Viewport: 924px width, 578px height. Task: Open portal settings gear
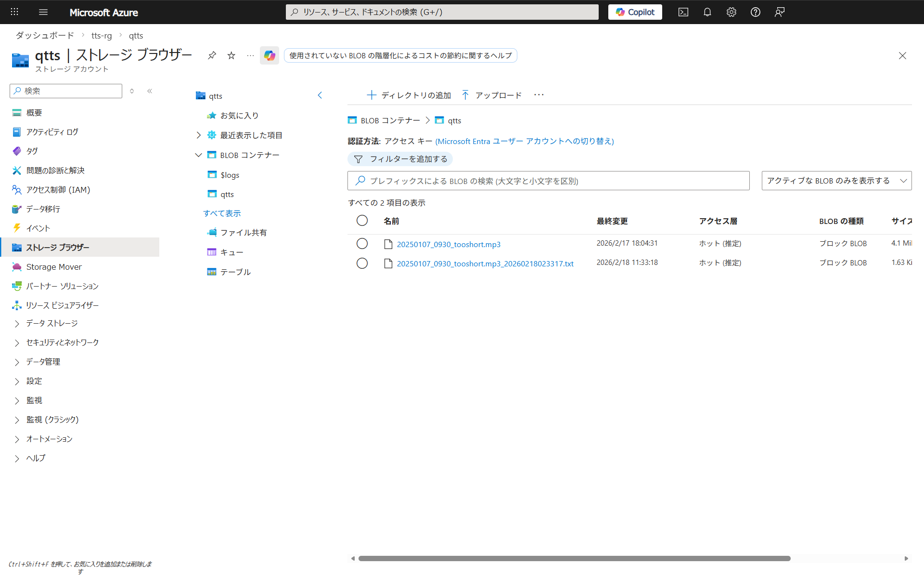point(731,12)
